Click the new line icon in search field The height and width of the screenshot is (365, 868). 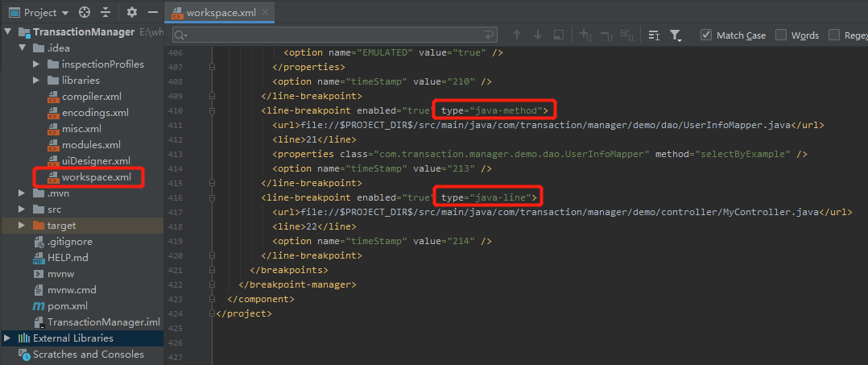pyautogui.click(x=489, y=35)
